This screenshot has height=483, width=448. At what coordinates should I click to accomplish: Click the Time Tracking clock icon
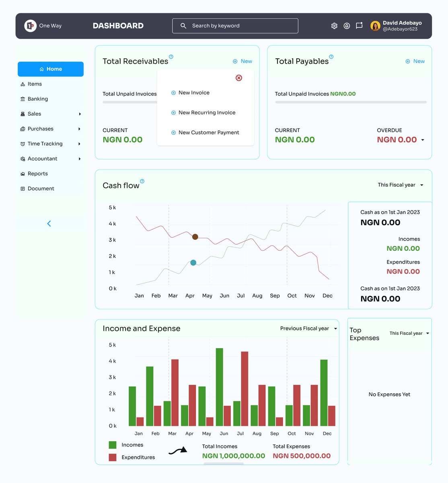pos(23,144)
